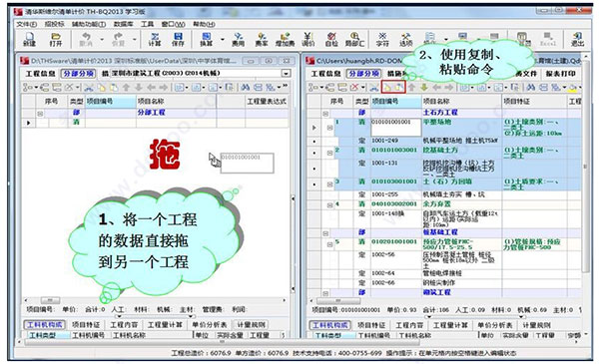599x364 pixels.
Task: Open the 辅助功能 menu
Action: [x=89, y=24]
